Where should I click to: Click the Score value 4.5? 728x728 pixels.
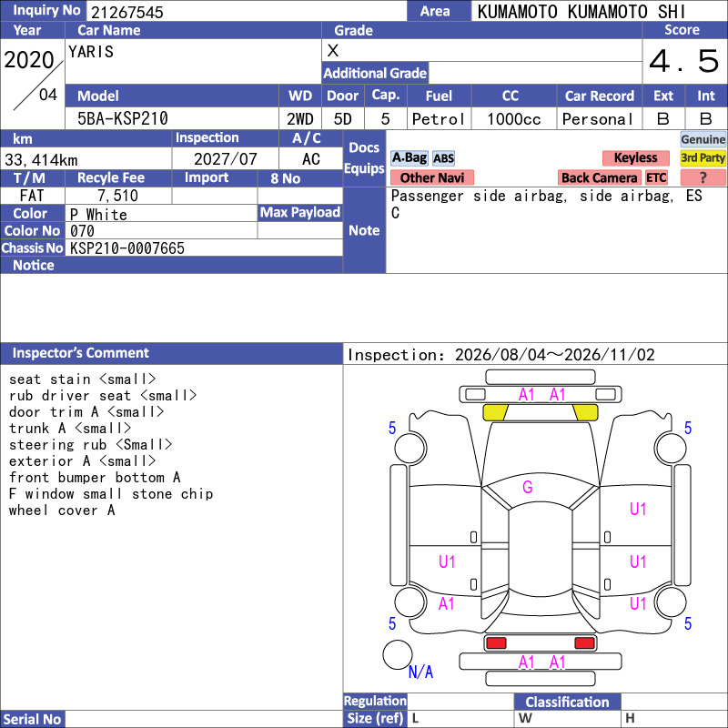point(684,60)
